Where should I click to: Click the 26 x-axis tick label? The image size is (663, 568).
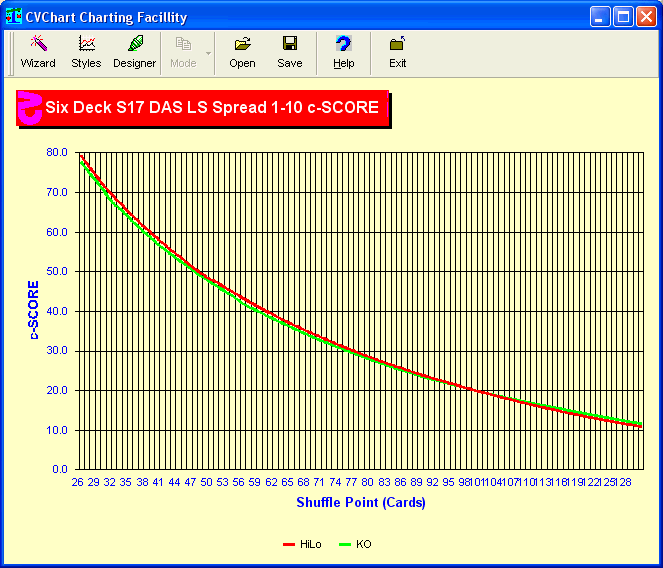77,482
